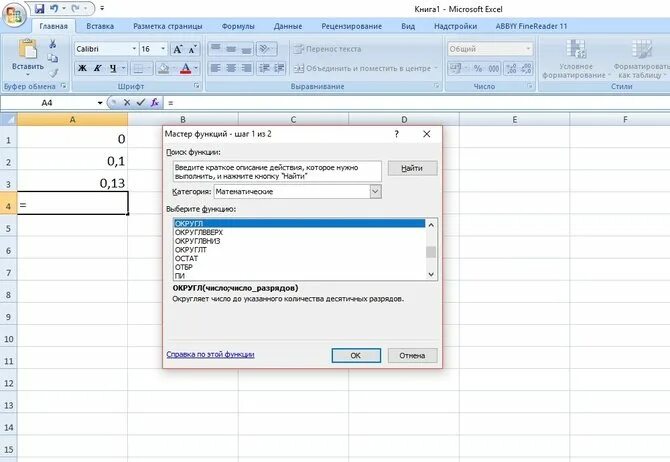
Task: Align text to middle of cell
Action: [x=231, y=49]
